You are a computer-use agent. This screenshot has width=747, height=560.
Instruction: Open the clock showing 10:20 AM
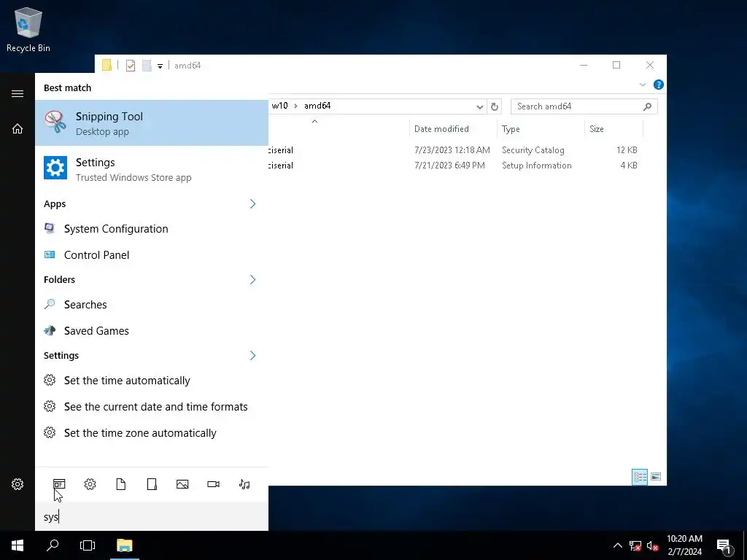click(684, 545)
